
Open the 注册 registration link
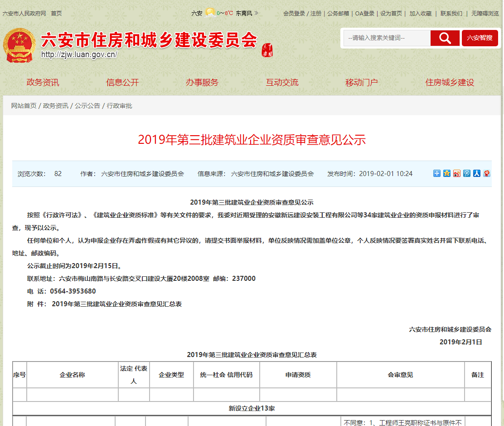pyautogui.click(x=315, y=14)
